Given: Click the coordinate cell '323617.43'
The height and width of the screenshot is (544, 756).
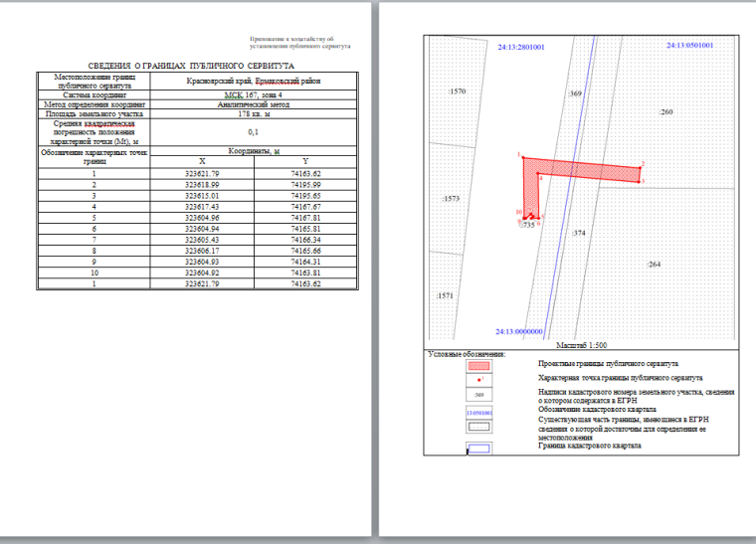Looking at the screenshot, I should (x=202, y=207).
